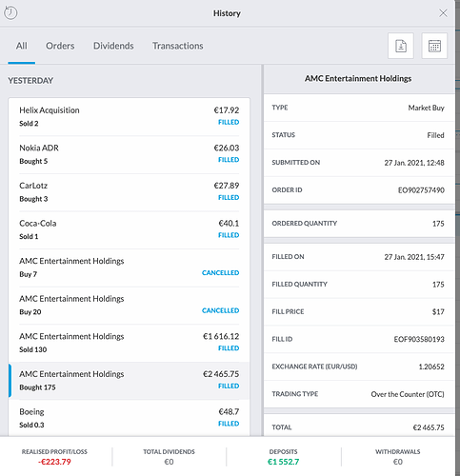Select the cancelled AMC Buy 20 order
This screenshot has height=476, width=460.
[x=129, y=306]
